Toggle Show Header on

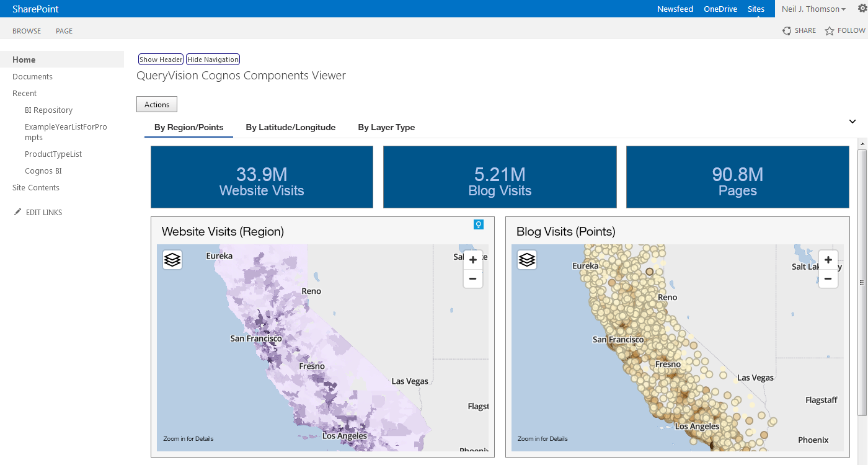pos(161,59)
